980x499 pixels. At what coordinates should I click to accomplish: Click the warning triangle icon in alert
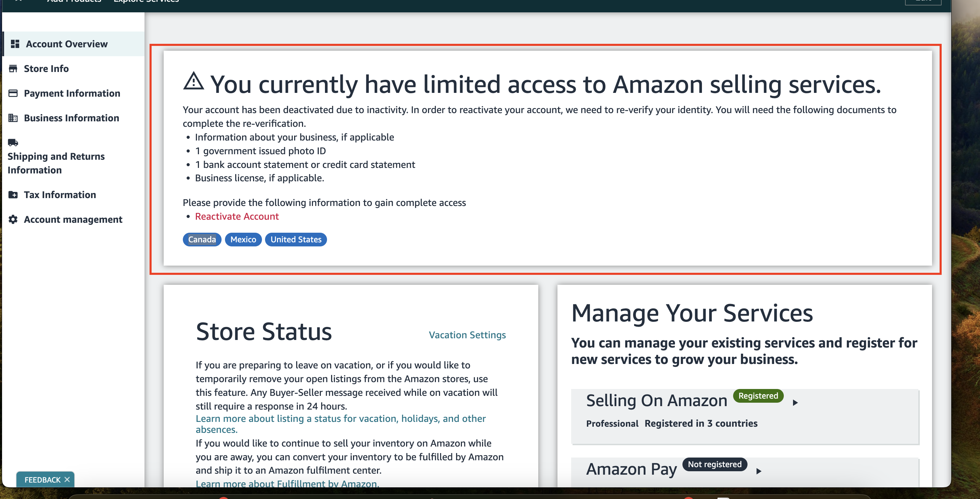point(194,81)
